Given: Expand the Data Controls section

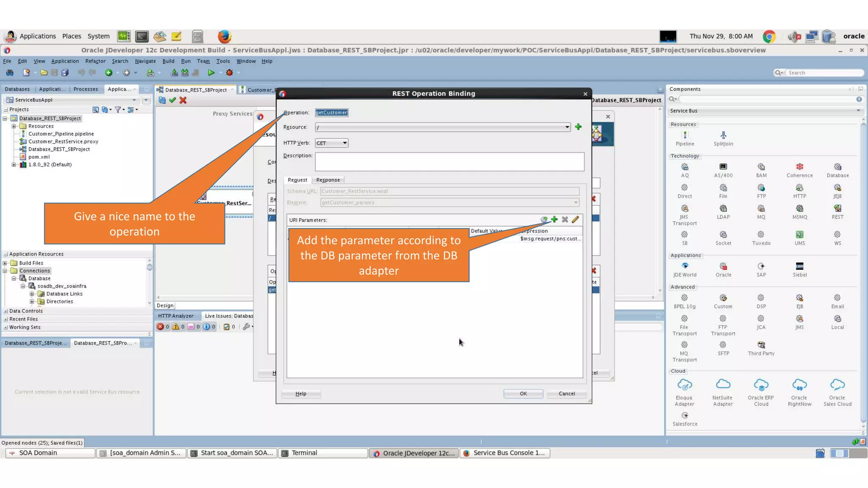Looking at the screenshot, I should pos(6,311).
